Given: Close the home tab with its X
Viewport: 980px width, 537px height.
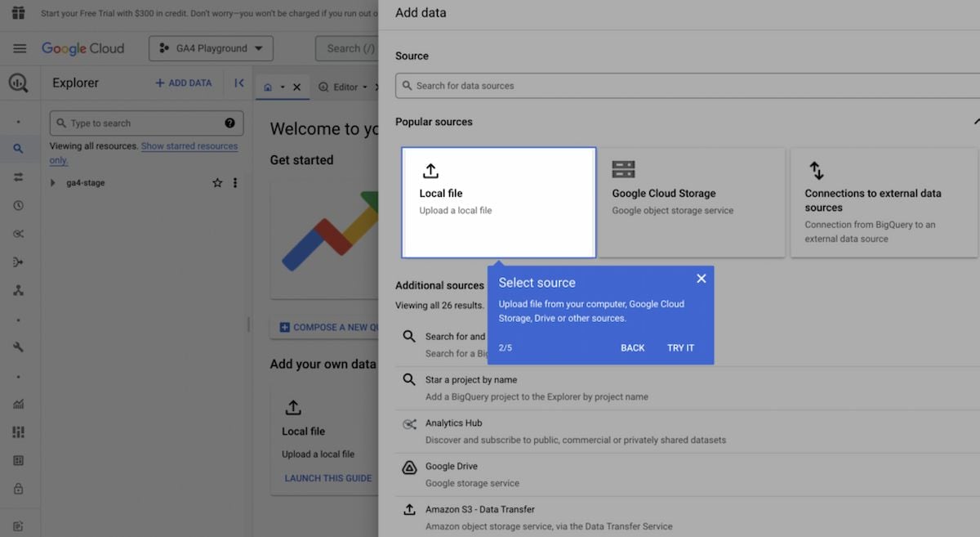Looking at the screenshot, I should pos(296,87).
